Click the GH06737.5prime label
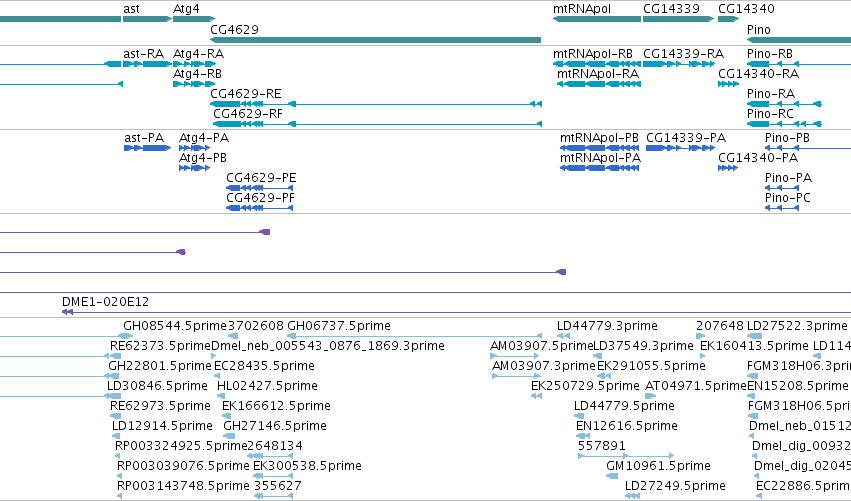The height and width of the screenshot is (501, 851). tap(339, 326)
